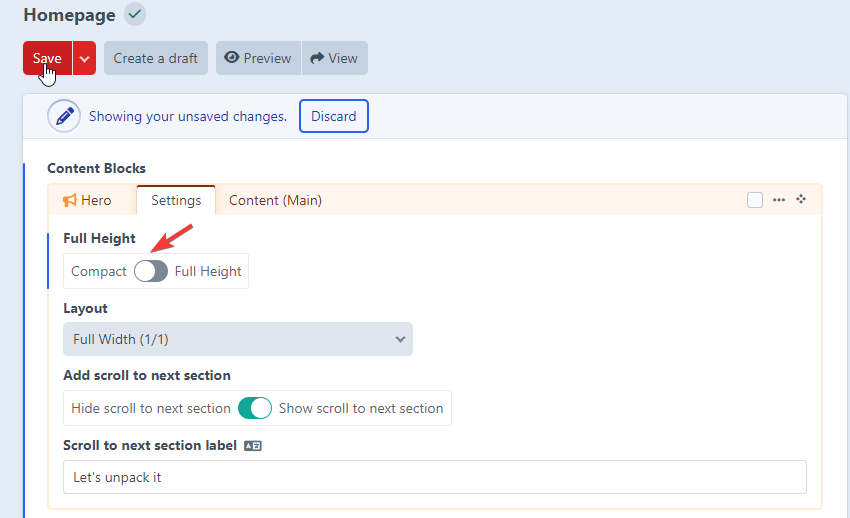This screenshot has width=850, height=518.
Task: Select the Settings tab
Action: click(x=176, y=200)
